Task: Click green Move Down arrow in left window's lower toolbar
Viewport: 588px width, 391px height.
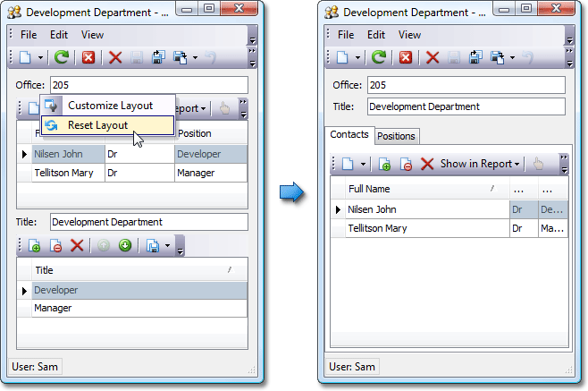Action: coord(125,246)
